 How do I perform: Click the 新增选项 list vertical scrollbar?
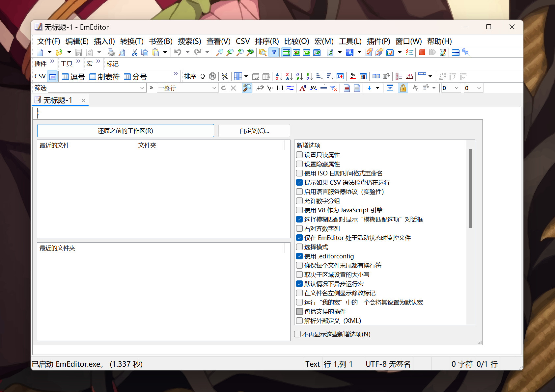coord(470,188)
